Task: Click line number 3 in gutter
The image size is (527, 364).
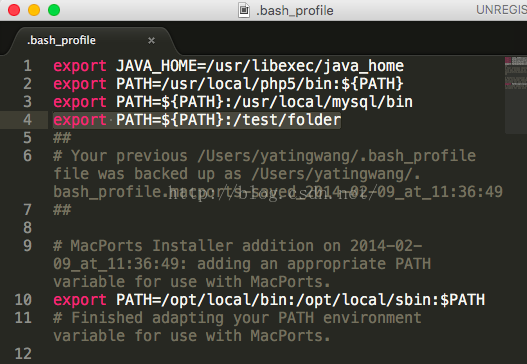Action: (x=28, y=102)
